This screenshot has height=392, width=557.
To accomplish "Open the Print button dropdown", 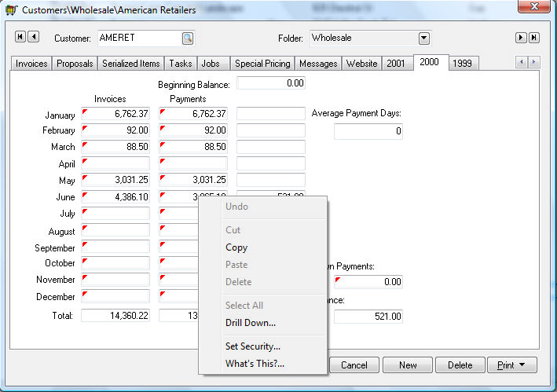I will click(x=511, y=365).
